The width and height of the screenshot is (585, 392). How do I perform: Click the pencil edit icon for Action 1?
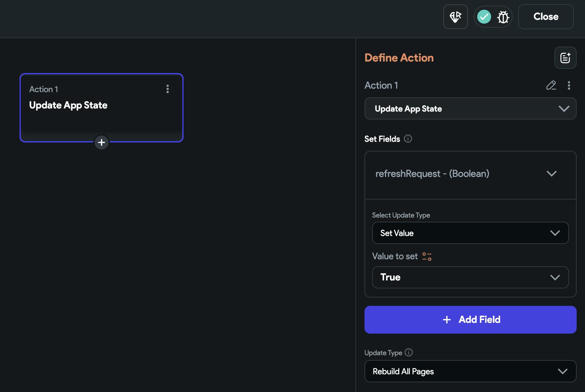point(551,85)
